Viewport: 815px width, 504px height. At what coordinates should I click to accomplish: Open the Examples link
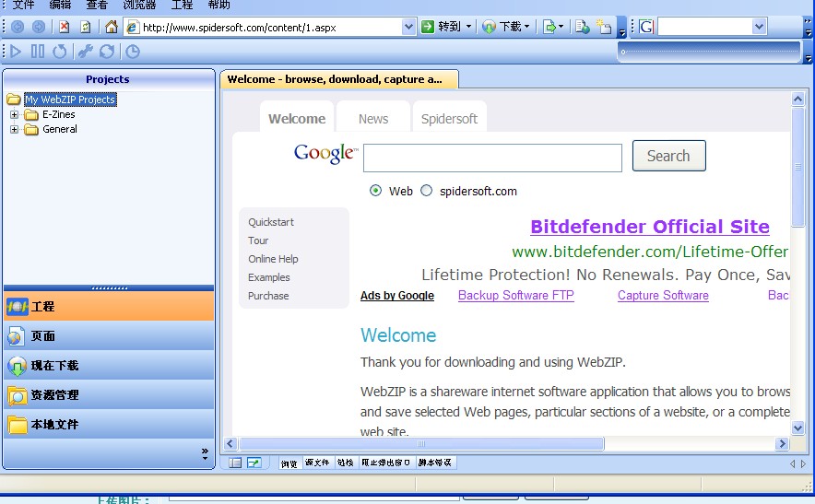click(x=268, y=277)
